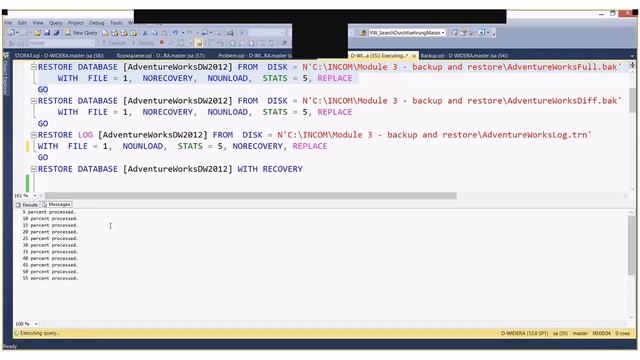Open the Edit menu
Viewport: 640px width, 360px height.
22,23
